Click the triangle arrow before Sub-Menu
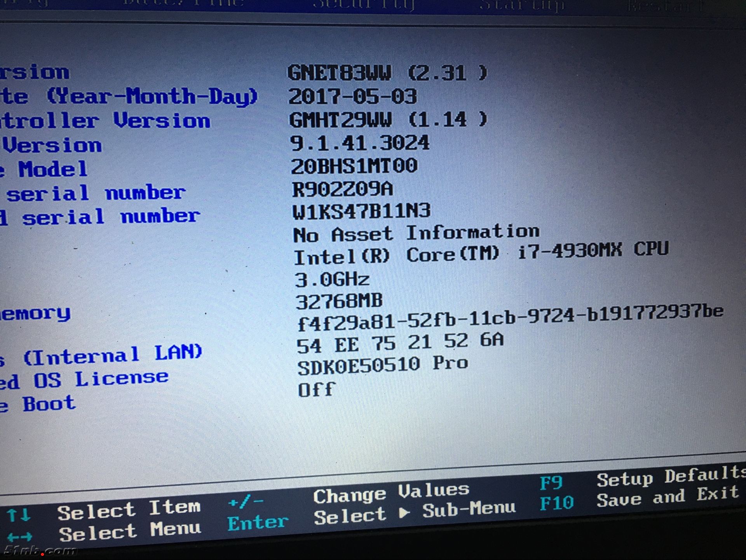The width and height of the screenshot is (746, 560). 404,513
